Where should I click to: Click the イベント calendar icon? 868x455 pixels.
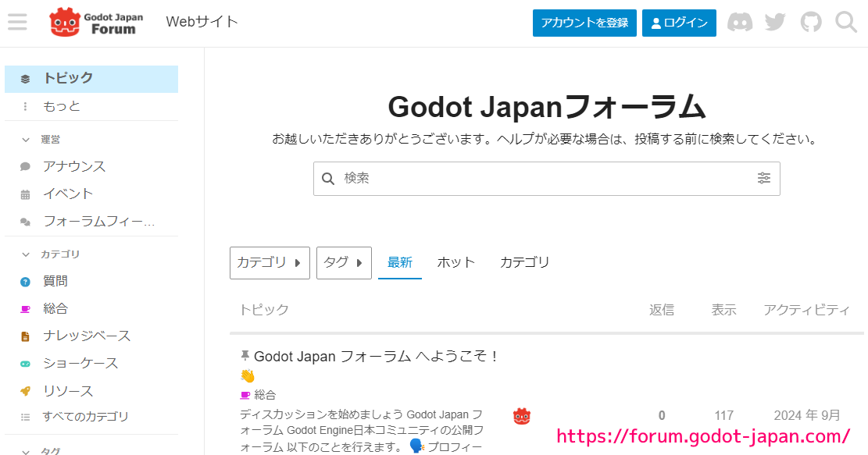point(25,194)
